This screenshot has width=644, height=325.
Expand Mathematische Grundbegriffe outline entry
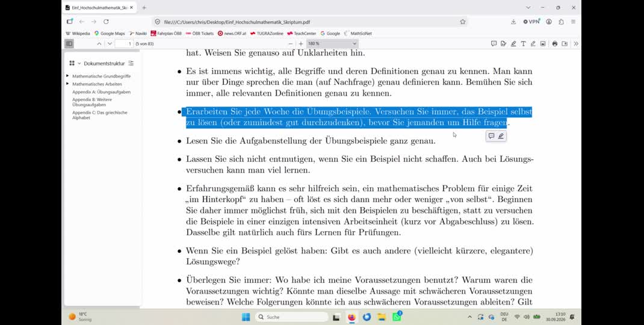point(68,76)
